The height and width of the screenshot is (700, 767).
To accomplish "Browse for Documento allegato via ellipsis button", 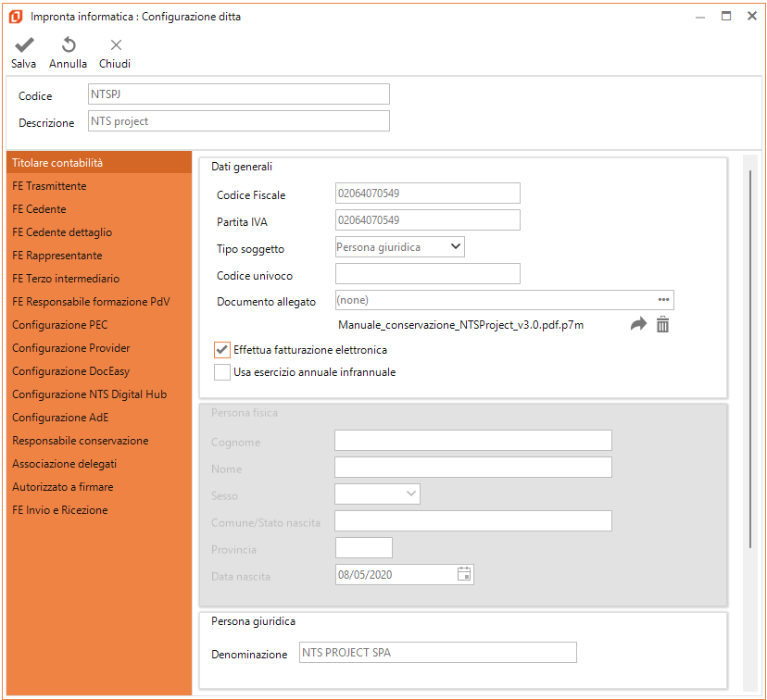I will click(663, 299).
